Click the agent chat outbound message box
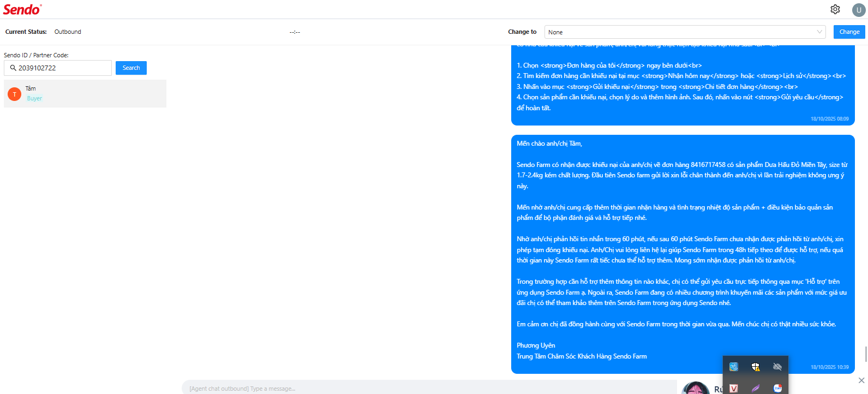This screenshot has height=394, width=868. coord(429,388)
